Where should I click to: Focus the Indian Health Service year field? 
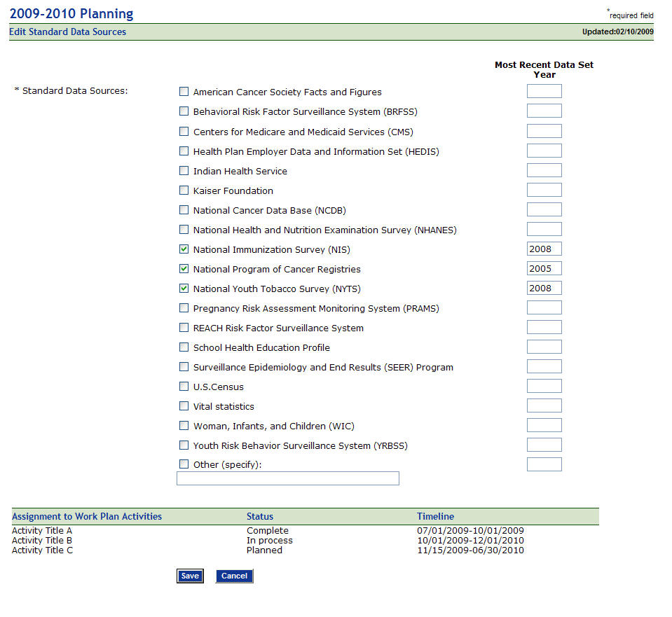(x=544, y=170)
